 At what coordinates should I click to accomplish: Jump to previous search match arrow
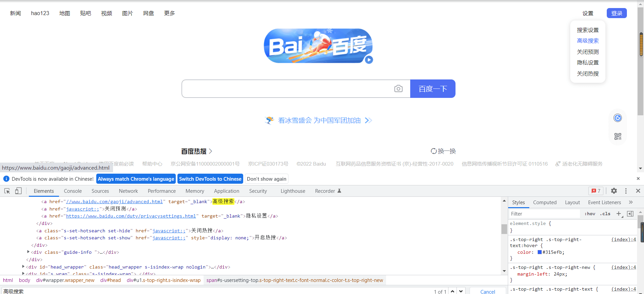coord(452,291)
